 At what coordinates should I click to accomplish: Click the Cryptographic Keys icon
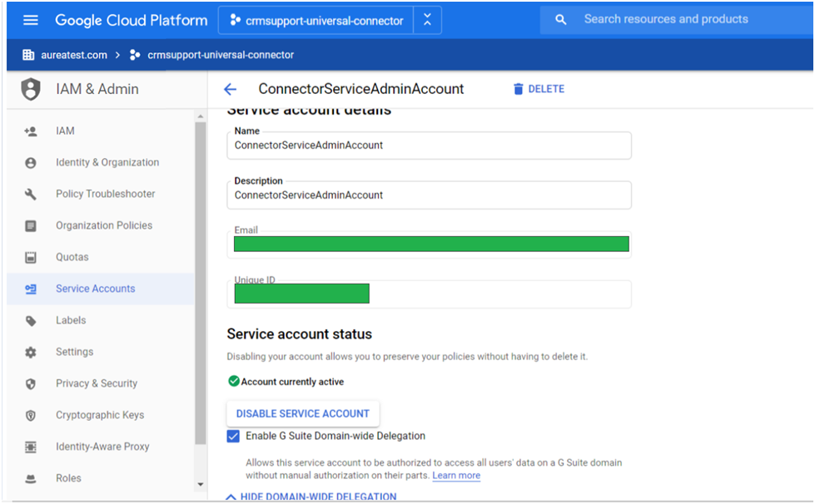coord(31,415)
